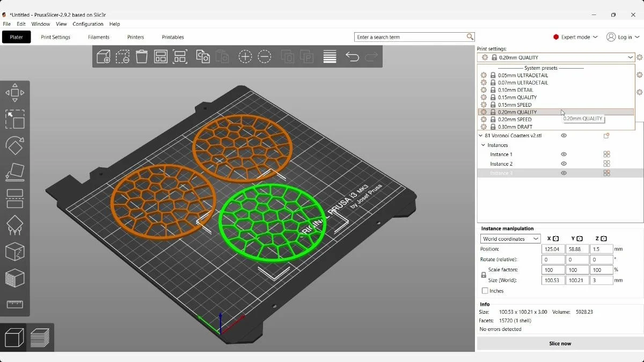Toggle the Z axis mirror button
The height and width of the screenshot is (362, 644).
(x=604, y=239)
